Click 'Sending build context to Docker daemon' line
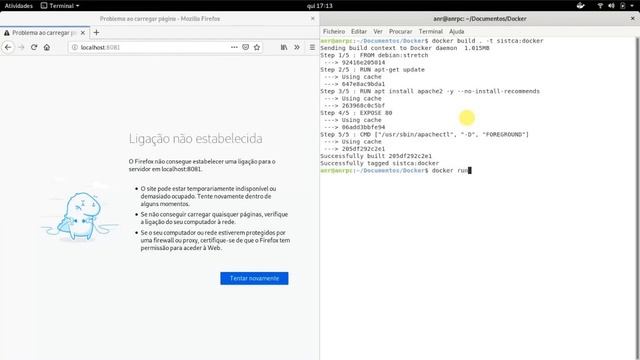The height and width of the screenshot is (360, 640). coord(405,48)
